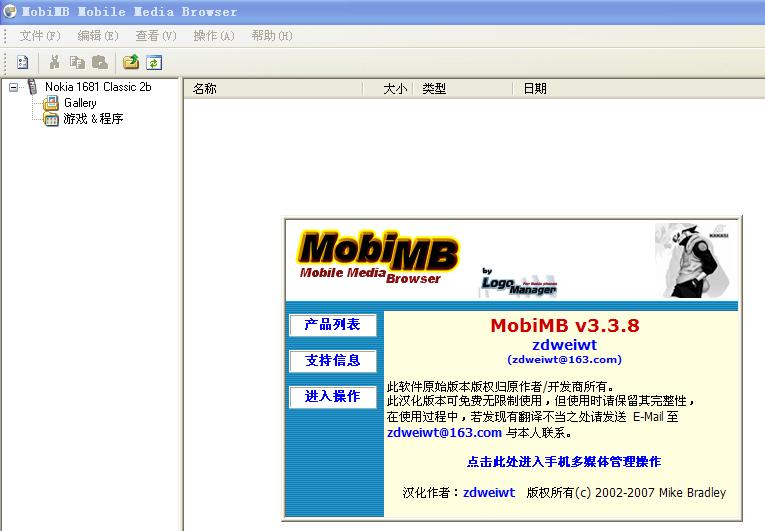The height and width of the screenshot is (531, 765).
Task: Click the folder up-level toolbar icon
Action: point(131,62)
